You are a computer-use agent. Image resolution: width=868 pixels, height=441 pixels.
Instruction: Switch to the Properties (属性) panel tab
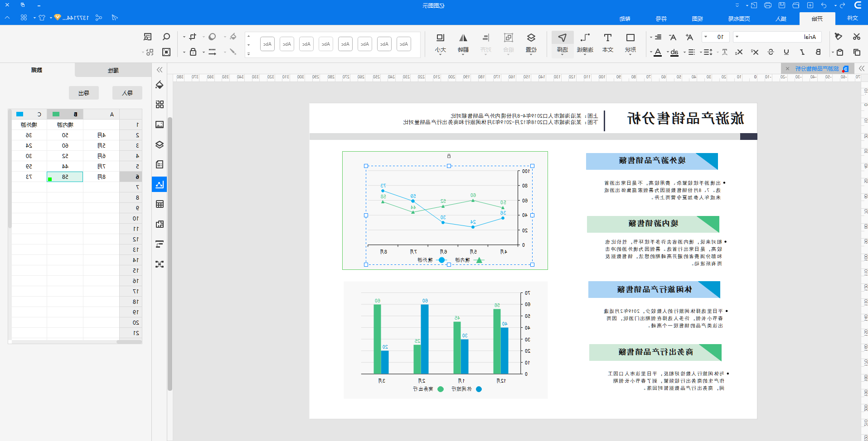[113, 70]
